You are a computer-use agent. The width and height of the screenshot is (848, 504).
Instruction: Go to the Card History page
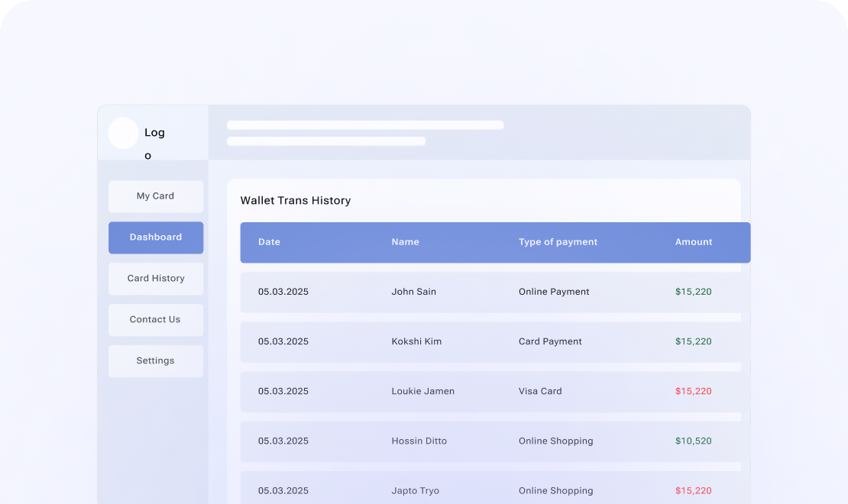[156, 279]
